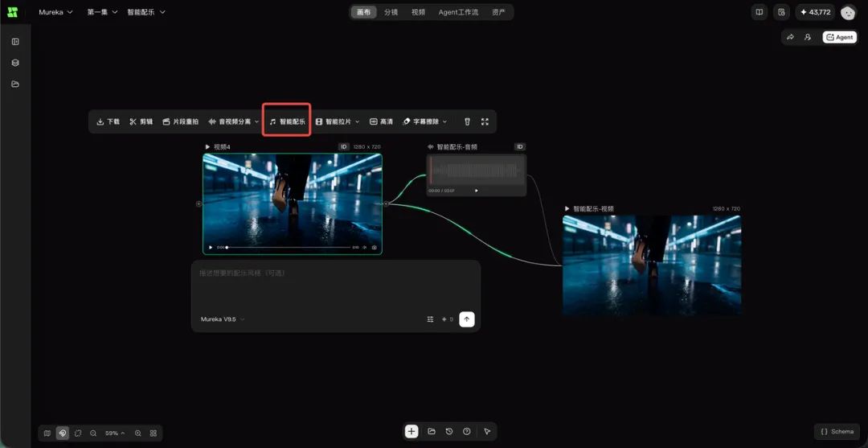Expand the 第一集 episode dropdown
Viewport: 868px width, 448px height.
click(102, 12)
